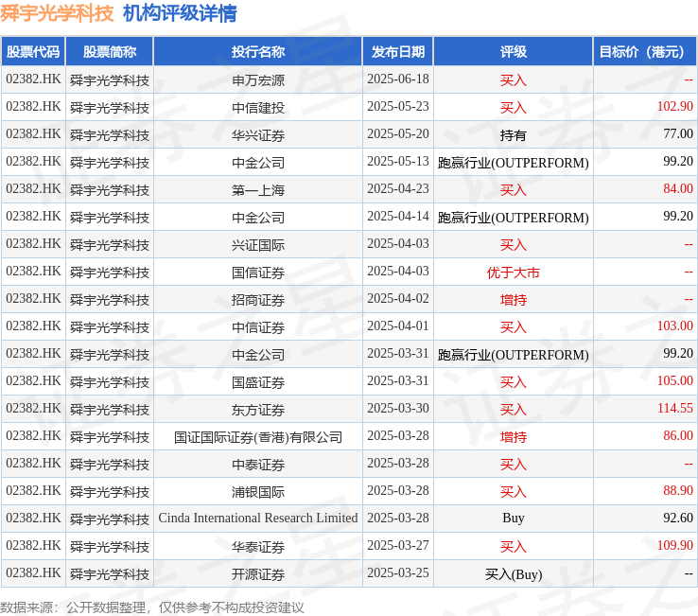Click the 数据来源 footnote text
698x616 pixels.
(151, 607)
